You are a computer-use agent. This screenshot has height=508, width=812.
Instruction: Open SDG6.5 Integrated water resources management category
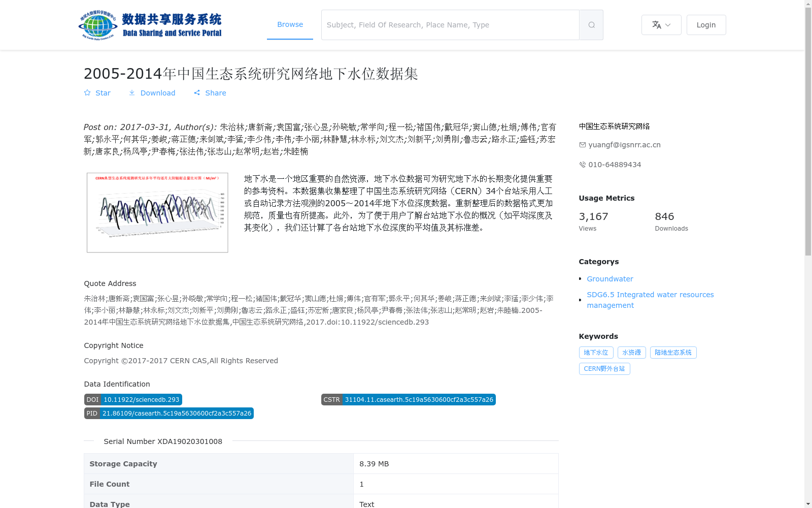(650, 300)
